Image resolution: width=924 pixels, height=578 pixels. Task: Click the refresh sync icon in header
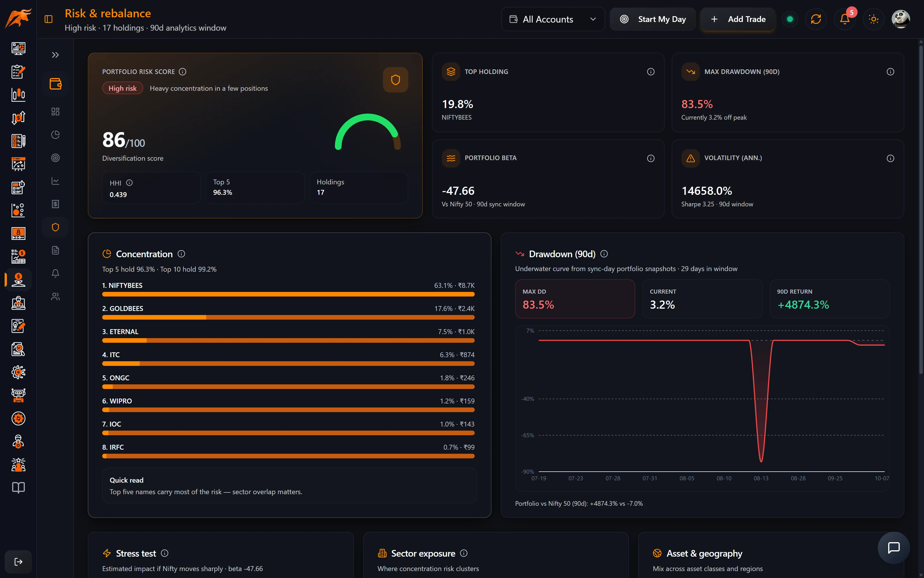pos(816,19)
